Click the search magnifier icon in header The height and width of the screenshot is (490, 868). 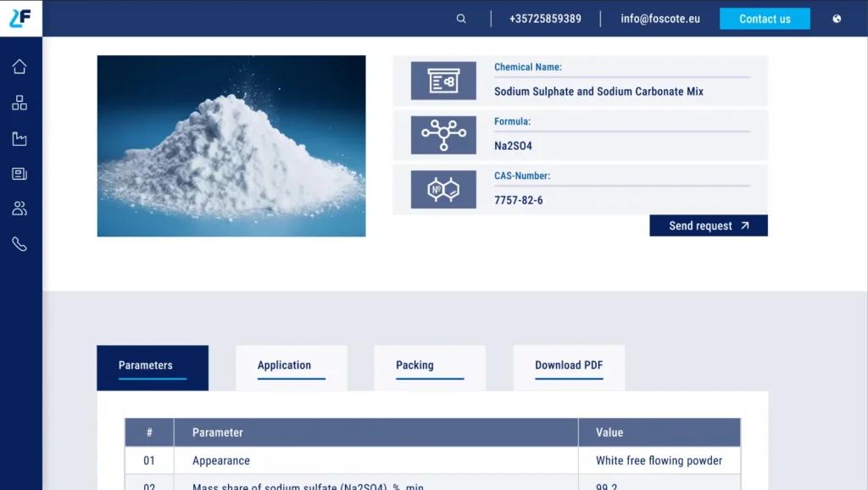(x=461, y=19)
